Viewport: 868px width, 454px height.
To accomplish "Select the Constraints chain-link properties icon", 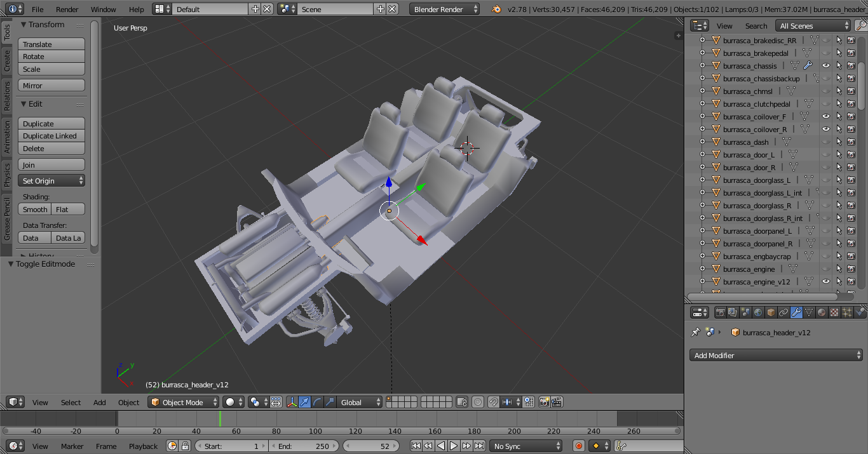I will (783, 312).
